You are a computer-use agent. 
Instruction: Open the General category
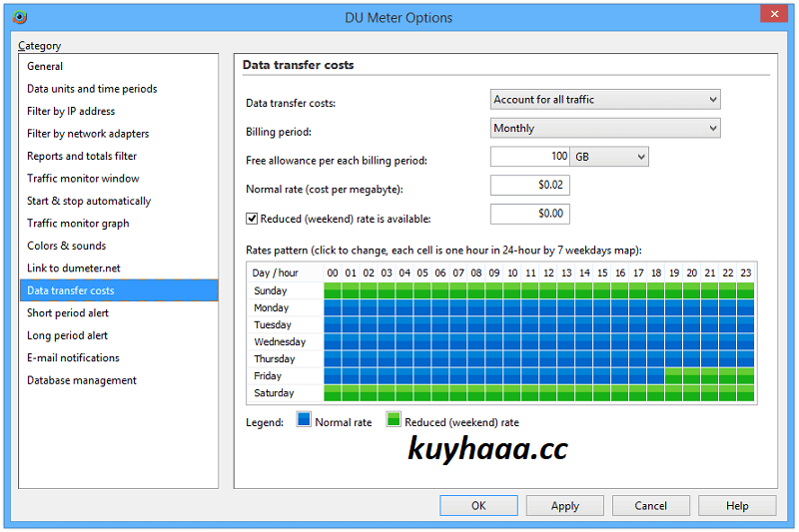[118, 66]
